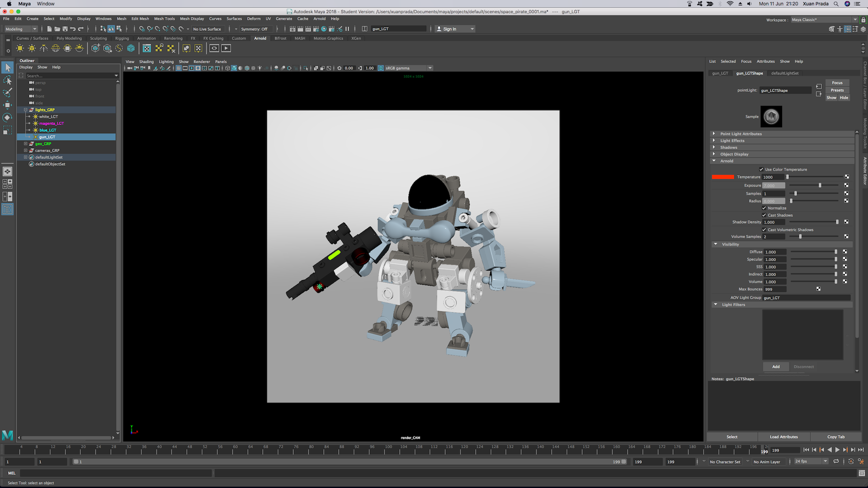
Task: Switch to the Rendering shelf tab
Action: pos(173,38)
